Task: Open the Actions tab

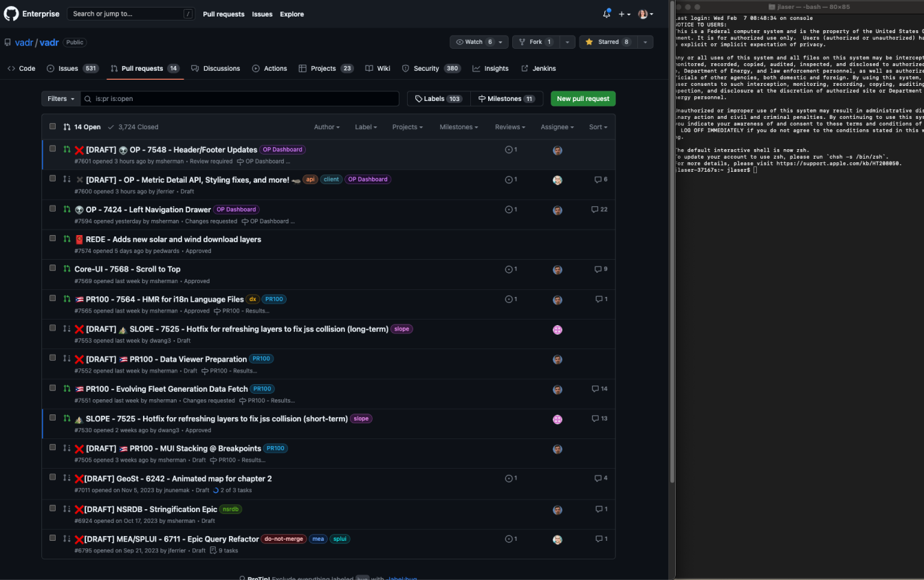Action: (x=269, y=69)
